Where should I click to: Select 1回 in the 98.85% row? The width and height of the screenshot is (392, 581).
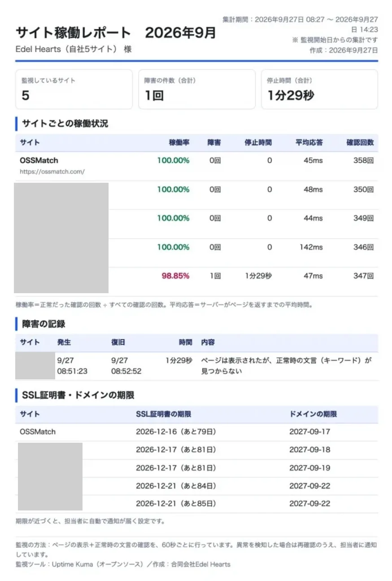(x=215, y=276)
